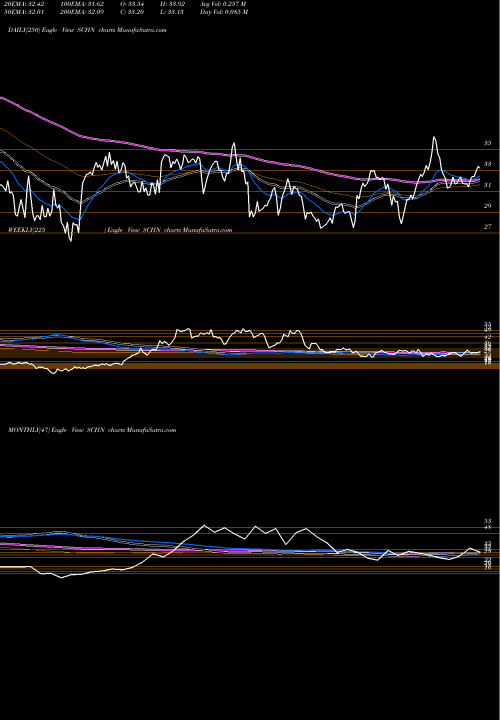The height and width of the screenshot is (720, 500).
Task: Click the 33 price label on monthly axis
Action: click(x=487, y=521)
